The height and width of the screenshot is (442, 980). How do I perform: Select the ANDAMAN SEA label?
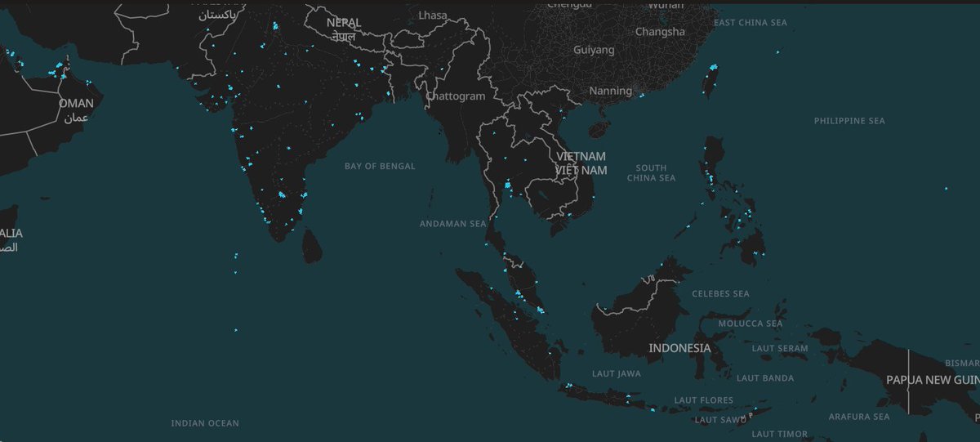point(452,223)
